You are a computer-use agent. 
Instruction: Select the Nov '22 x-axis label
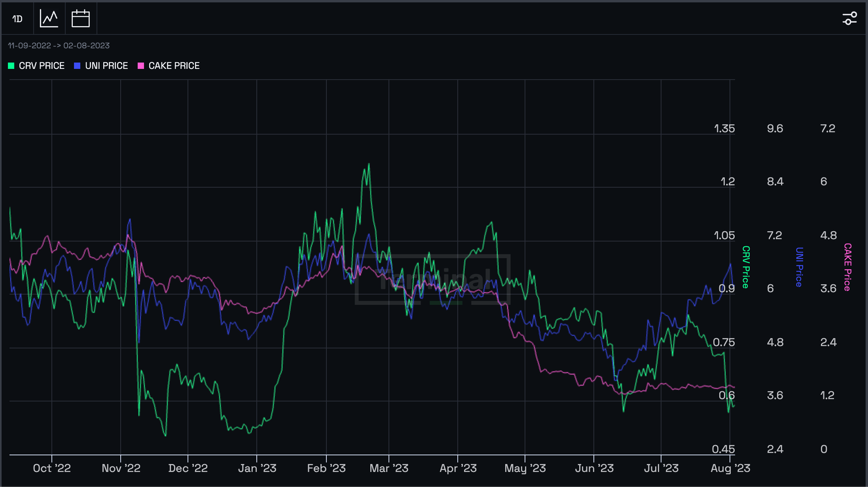(121, 468)
